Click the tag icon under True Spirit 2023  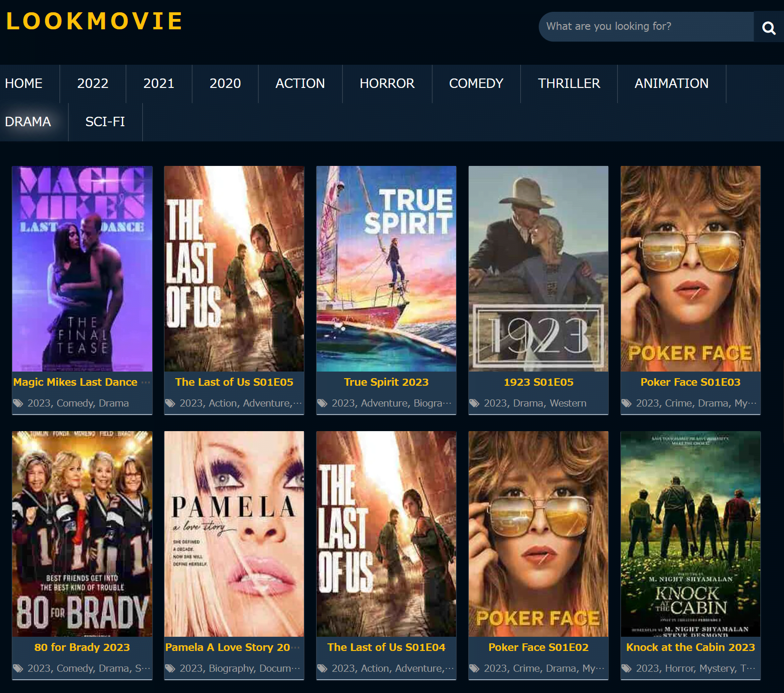322,403
